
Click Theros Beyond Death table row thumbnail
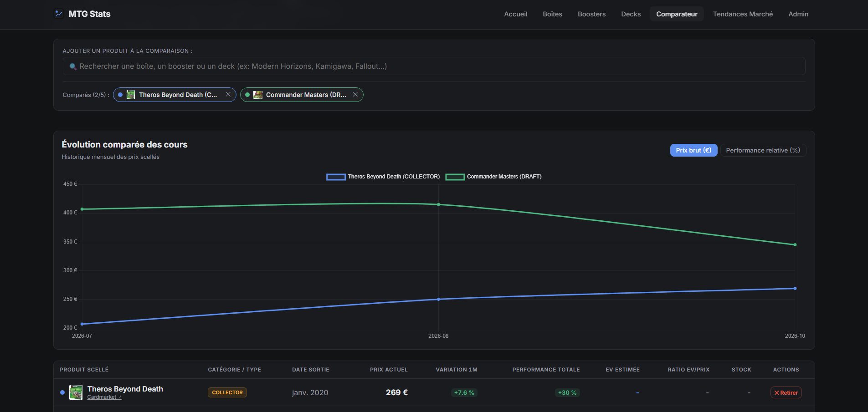[76, 392]
